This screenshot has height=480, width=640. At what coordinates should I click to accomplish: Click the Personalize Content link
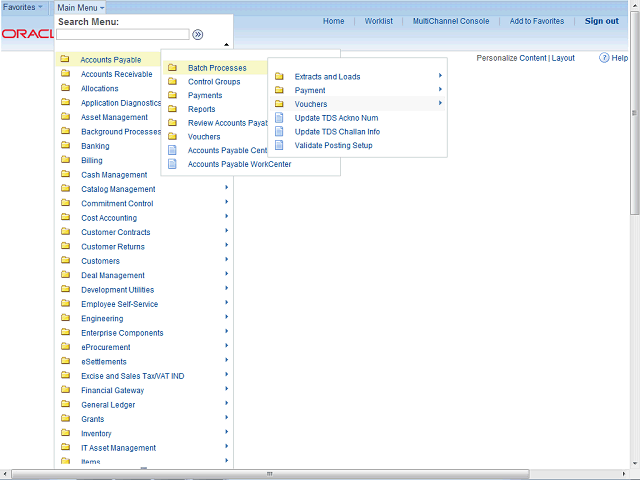pyautogui.click(x=511, y=58)
